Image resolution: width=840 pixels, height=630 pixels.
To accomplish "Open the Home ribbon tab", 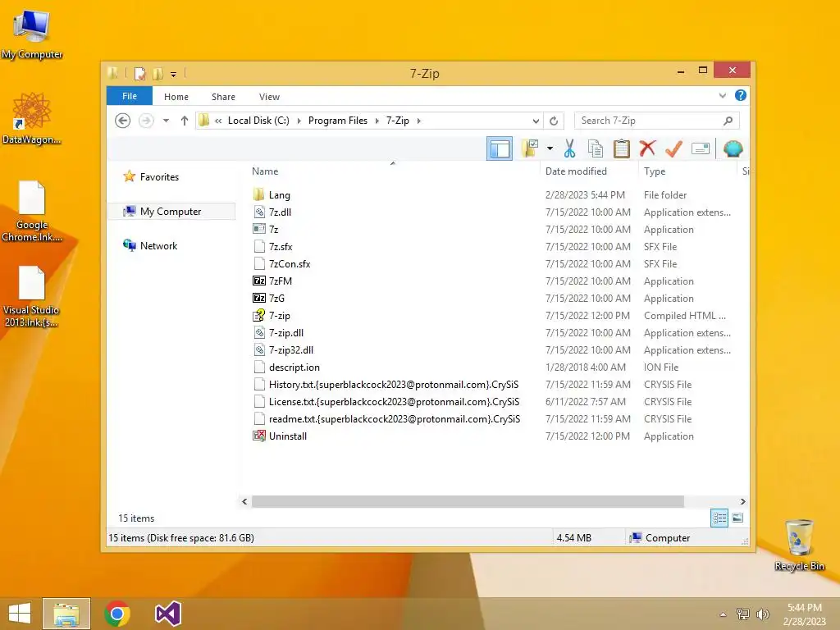I will (x=176, y=97).
